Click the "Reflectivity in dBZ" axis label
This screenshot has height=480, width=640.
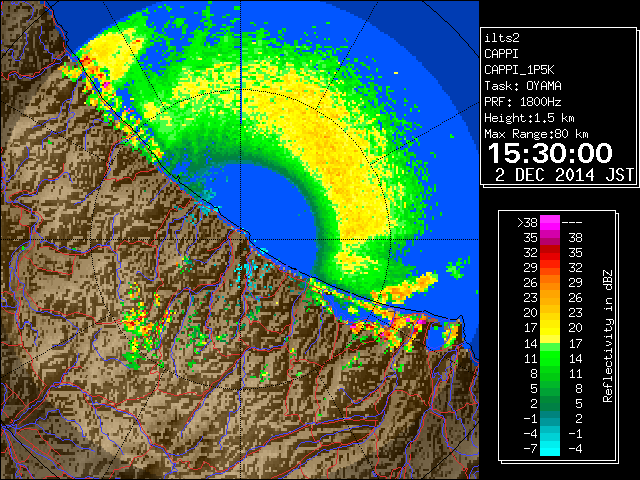click(x=607, y=336)
